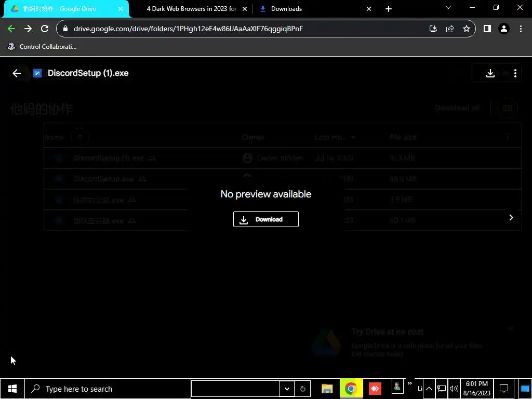Close the 4 Dark Web Browsers tab
Viewport: 532px width, 399px height.
click(245, 9)
